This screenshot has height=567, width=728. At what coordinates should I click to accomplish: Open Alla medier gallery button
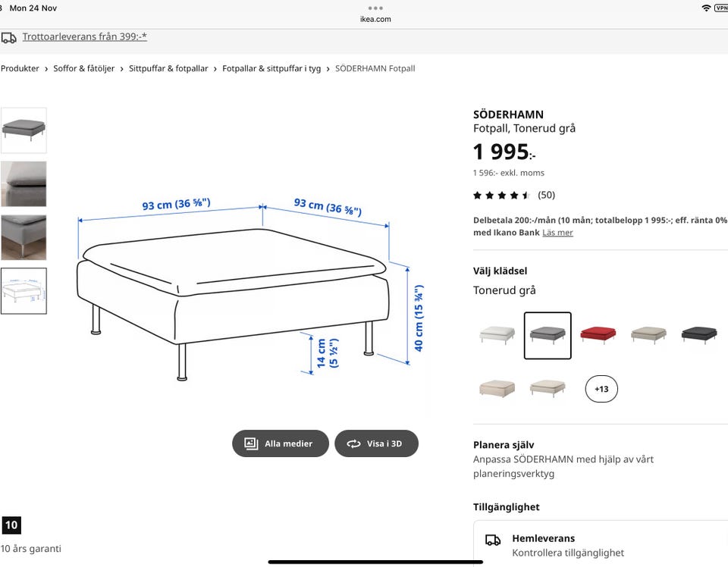281,443
